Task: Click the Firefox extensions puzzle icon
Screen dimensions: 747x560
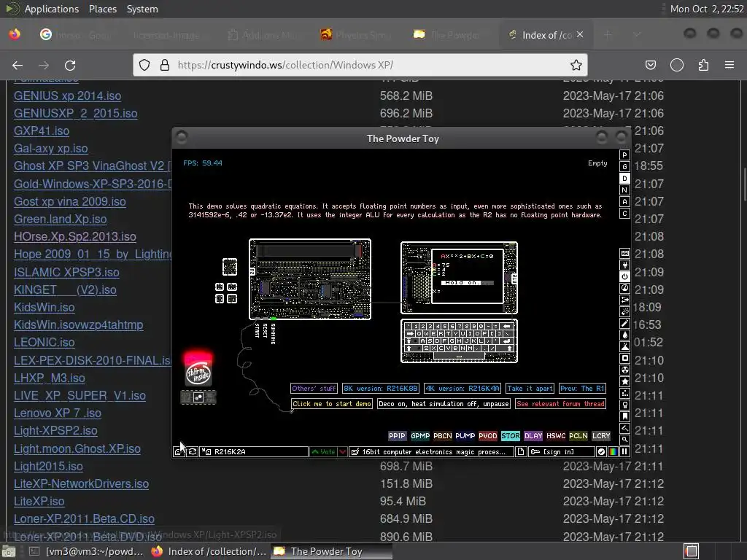Action: coord(703,65)
